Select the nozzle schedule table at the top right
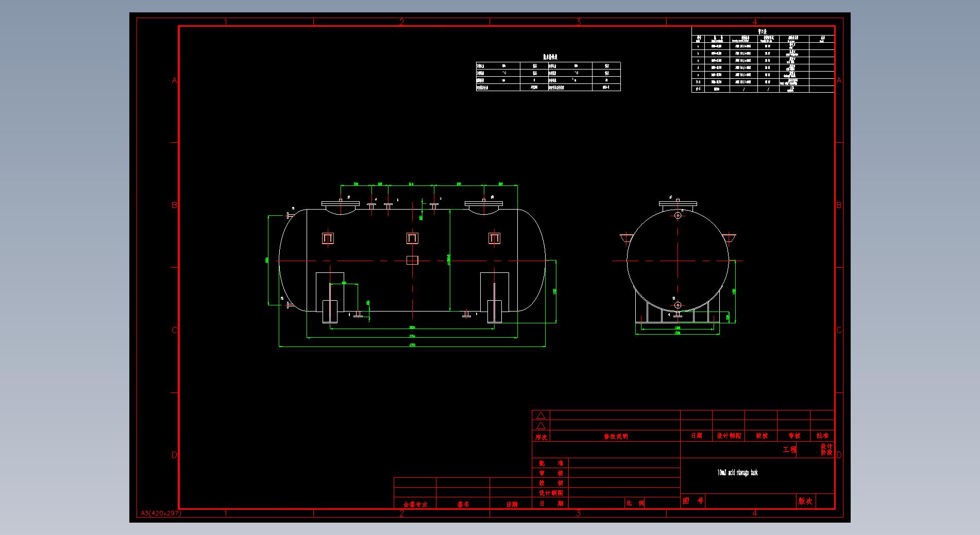980x535 pixels. [x=763, y=60]
